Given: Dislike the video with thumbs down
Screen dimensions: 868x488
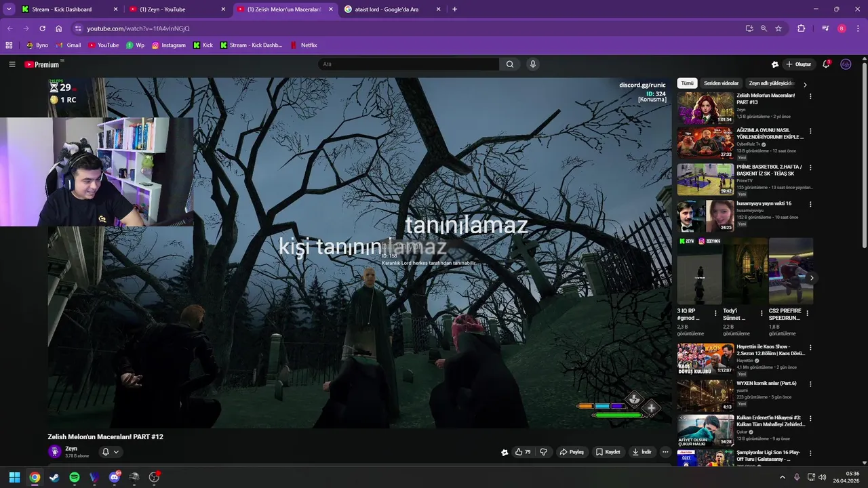Looking at the screenshot, I should 543,452.
